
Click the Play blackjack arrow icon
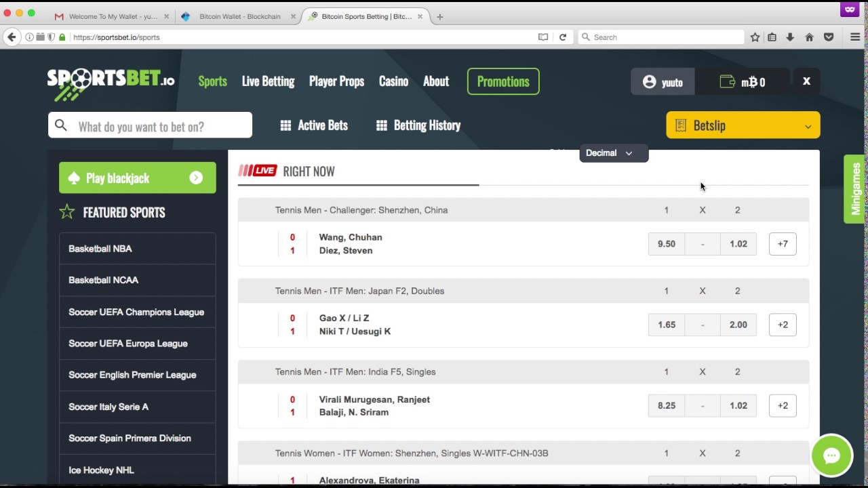tap(196, 178)
